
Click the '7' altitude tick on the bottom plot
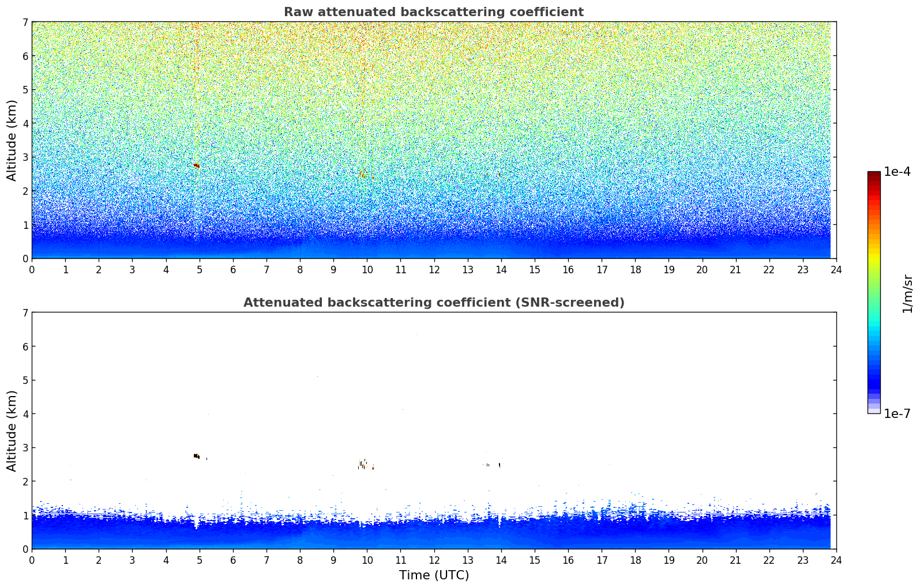tap(25, 313)
